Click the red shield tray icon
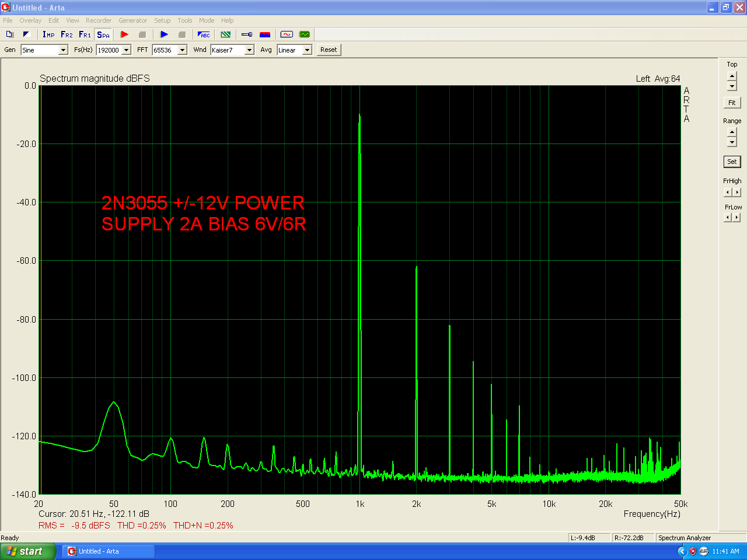This screenshot has height=560, width=747. (x=693, y=551)
